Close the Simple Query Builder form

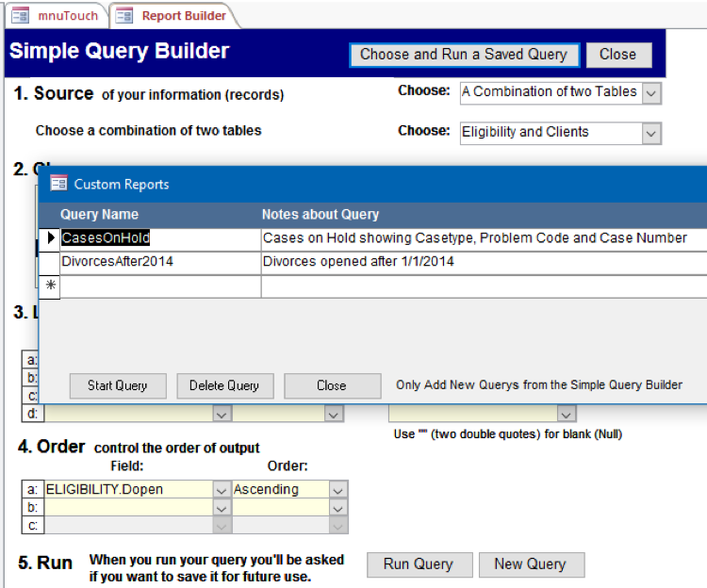[x=617, y=55]
